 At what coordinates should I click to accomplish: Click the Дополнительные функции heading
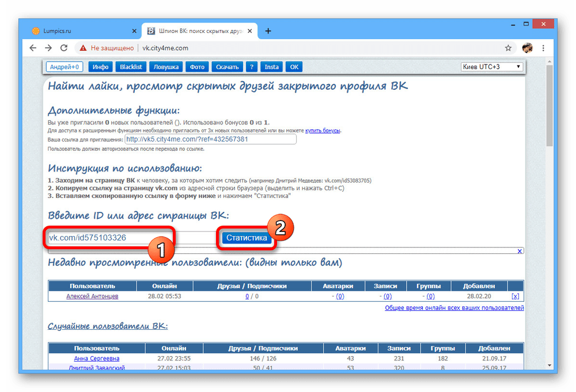(x=114, y=110)
